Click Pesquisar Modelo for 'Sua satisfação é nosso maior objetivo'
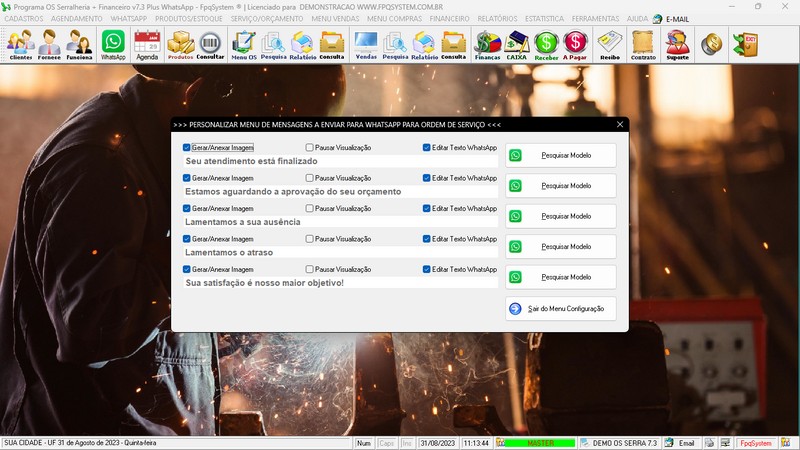Screen dimensions: 800x450 coord(561,277)
